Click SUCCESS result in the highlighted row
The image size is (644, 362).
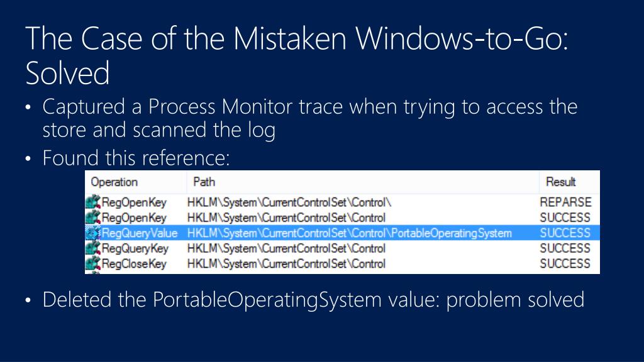tap(565, 233)
